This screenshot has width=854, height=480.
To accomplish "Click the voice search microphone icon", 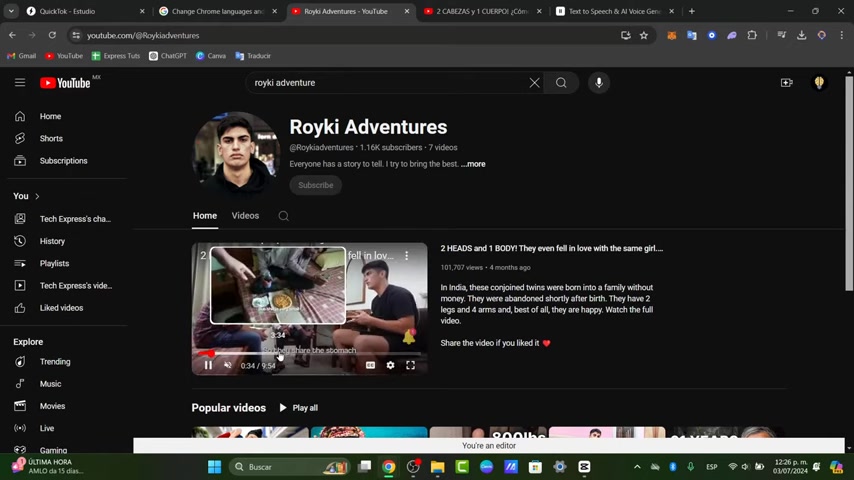I will (599, 83).
